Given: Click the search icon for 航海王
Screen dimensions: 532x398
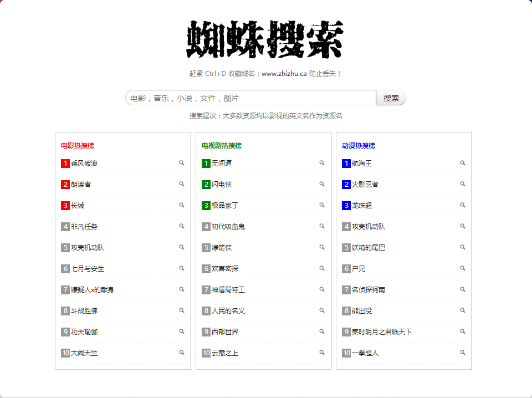Looking at the screenshot, I should pyautogui.click(x=463, y=163).
